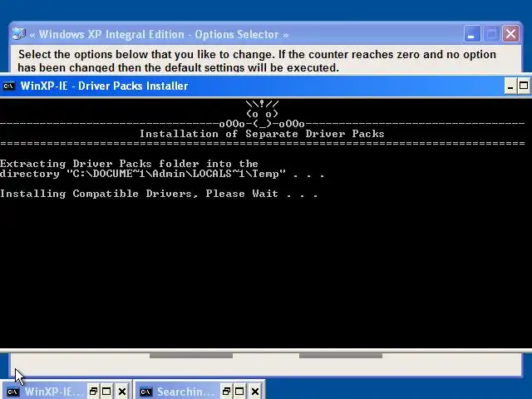Maximize the minimized WinXP-IE window
The height and width of the screenshot is (399, 532).
(x=106, y=392)
